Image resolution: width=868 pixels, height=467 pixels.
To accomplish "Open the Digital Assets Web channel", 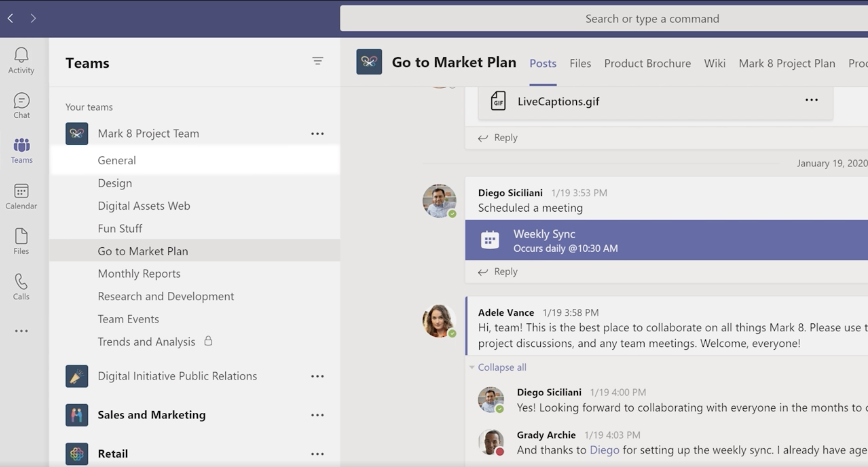I will point(195,206).
